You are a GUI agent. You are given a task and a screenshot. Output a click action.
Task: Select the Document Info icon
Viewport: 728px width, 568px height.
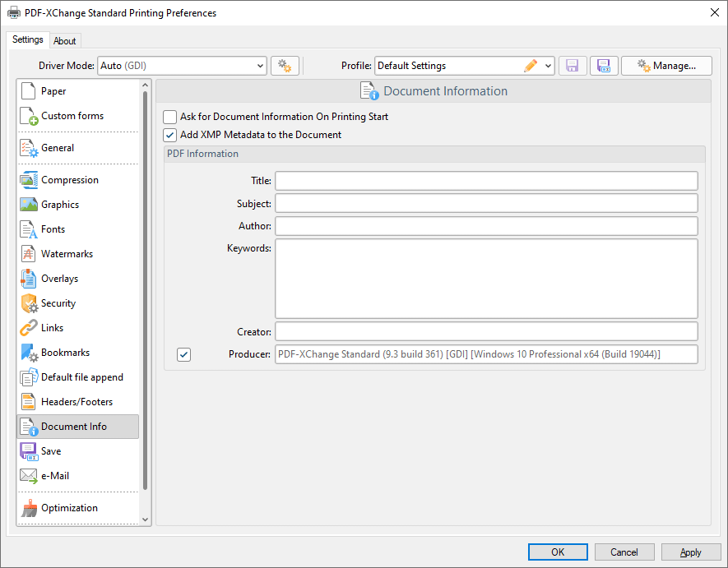[30, 427]
